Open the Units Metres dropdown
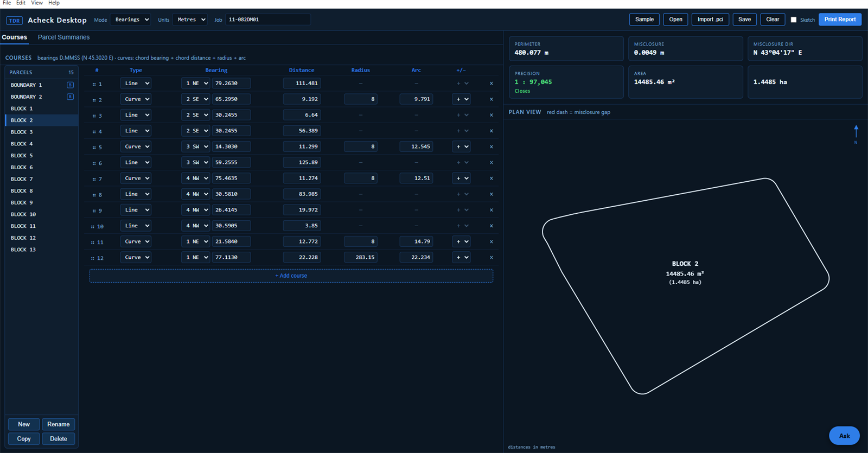This screenshot has height=453, width=868. 190,20
